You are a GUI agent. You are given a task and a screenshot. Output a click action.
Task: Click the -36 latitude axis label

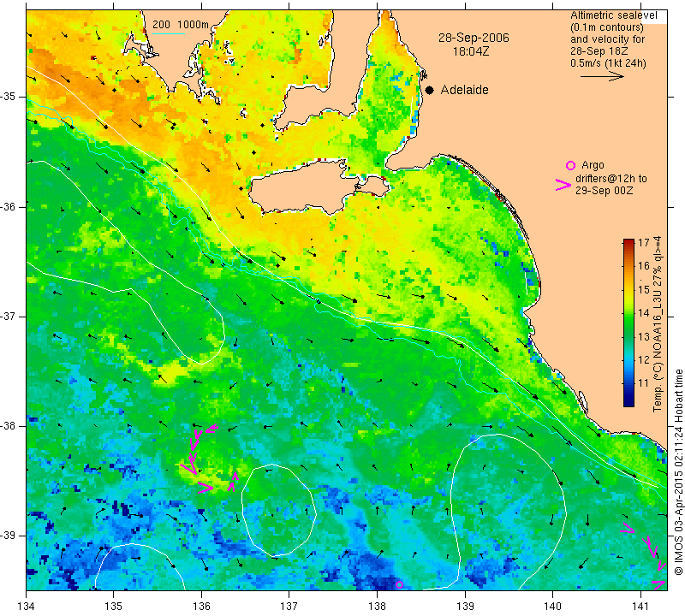9,206
